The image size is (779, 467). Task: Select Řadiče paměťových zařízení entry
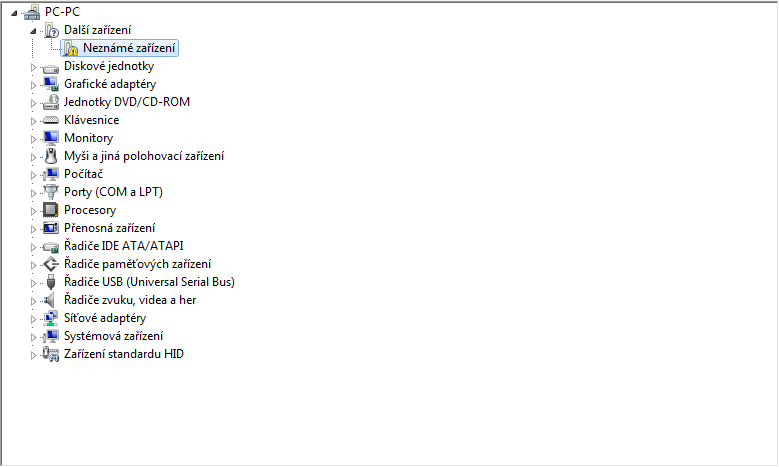pyautogui.click(x=138, y=264)
